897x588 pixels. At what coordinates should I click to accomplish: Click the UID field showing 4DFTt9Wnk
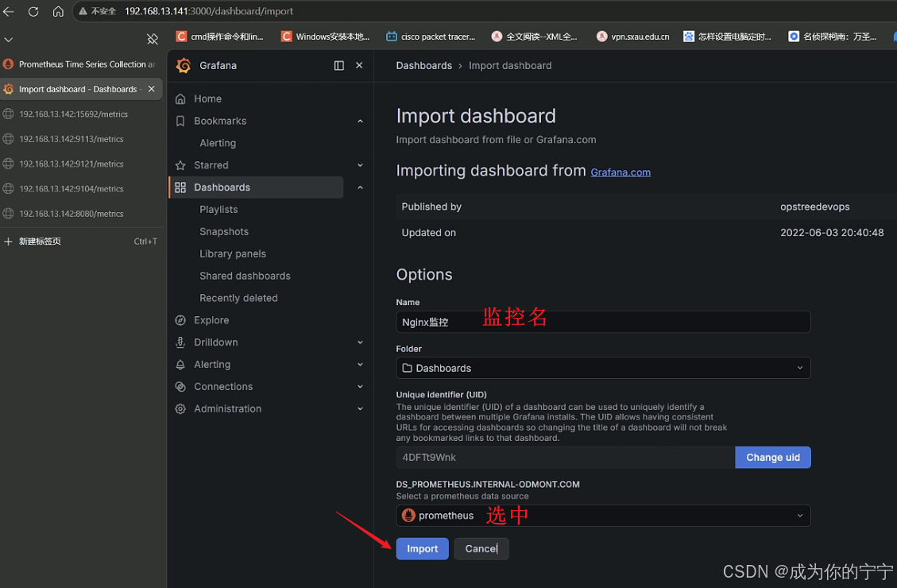pyautogui.click(x=565, y=458)
